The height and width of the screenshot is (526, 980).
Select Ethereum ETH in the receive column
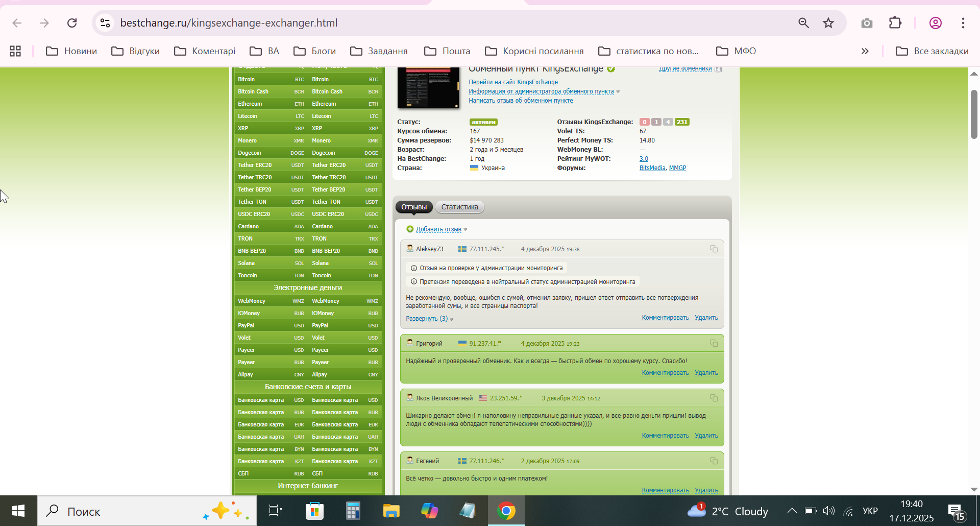(345, 104)
